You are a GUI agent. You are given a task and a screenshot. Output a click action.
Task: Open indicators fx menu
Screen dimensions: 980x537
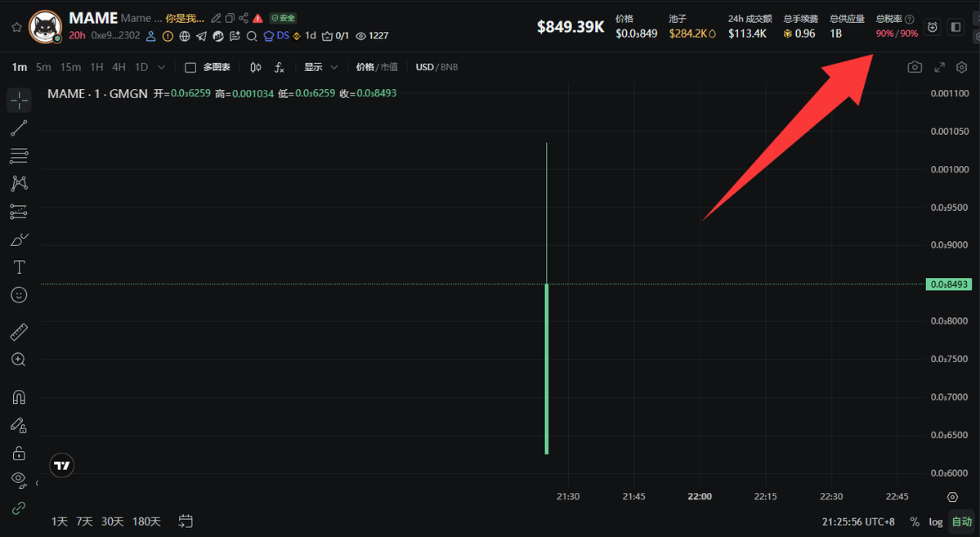[280, 67]
